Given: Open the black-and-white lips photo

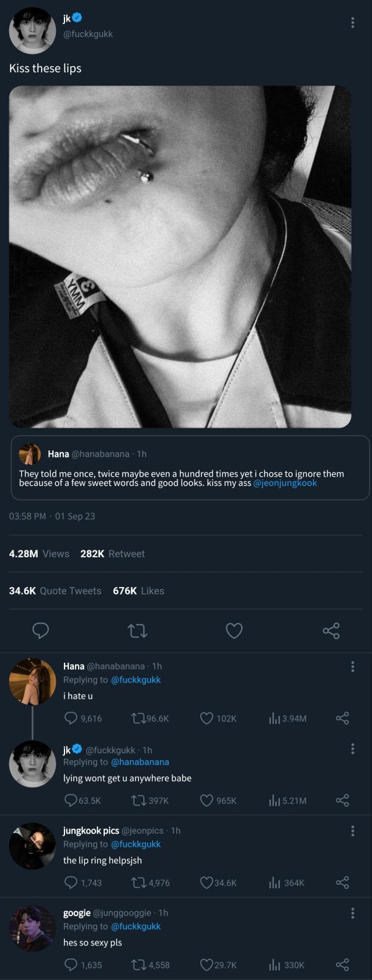Looking at the screenshot, I should (x=180, y=257).
